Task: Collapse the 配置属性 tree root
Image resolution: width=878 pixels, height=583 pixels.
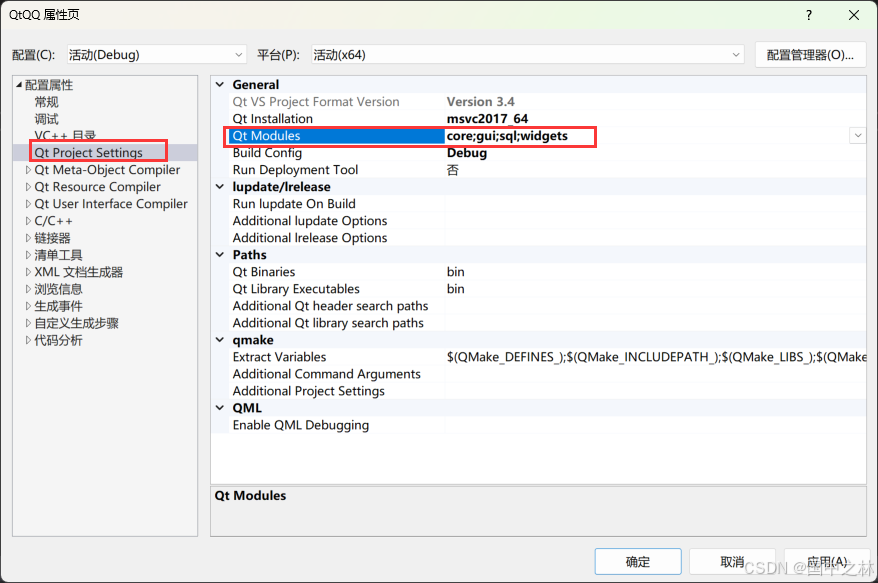Action: tap(19, 85)
